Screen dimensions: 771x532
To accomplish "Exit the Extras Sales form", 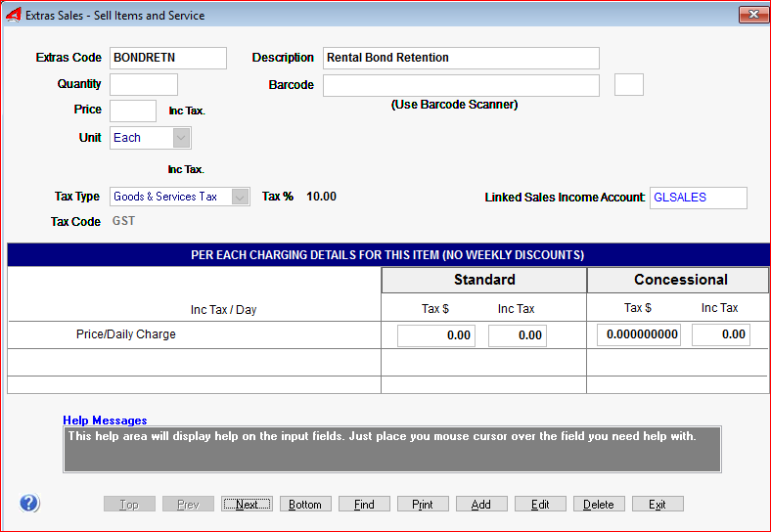I will click(x=658, y=504).
